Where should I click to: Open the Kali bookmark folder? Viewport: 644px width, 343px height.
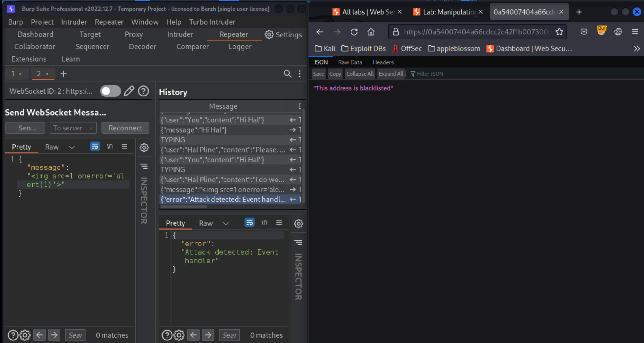[x=325, y=49]
